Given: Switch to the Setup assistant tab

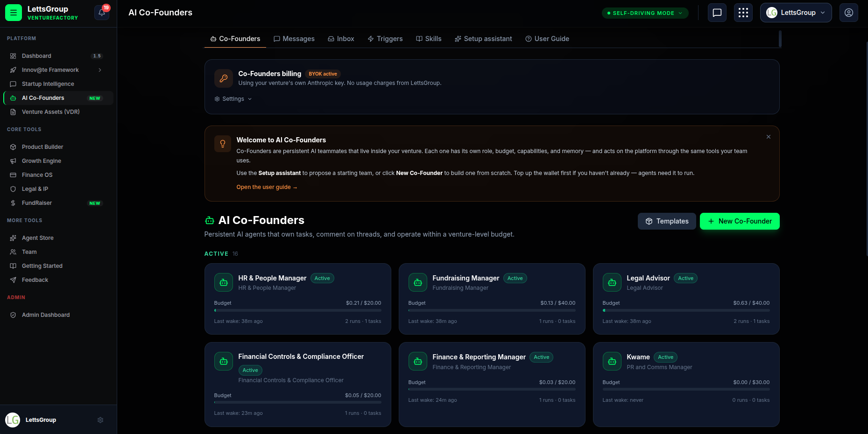Looking at the screenshot, I should pyautogui.click(x=483, y=39).
